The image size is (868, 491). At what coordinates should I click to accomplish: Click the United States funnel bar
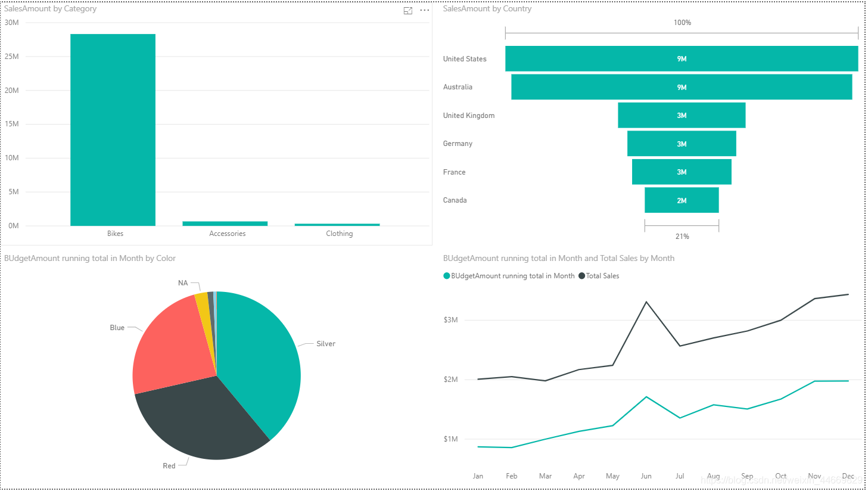[682, 59]
